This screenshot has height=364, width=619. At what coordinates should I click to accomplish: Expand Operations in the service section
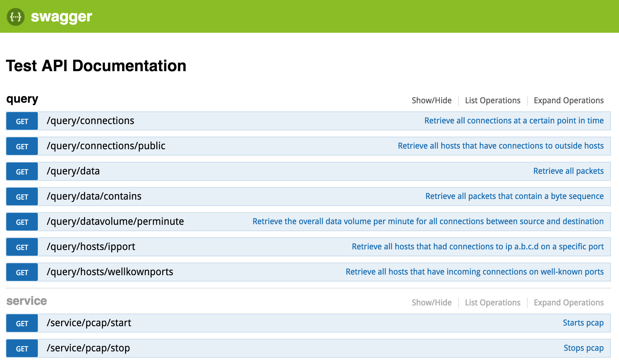569,303
